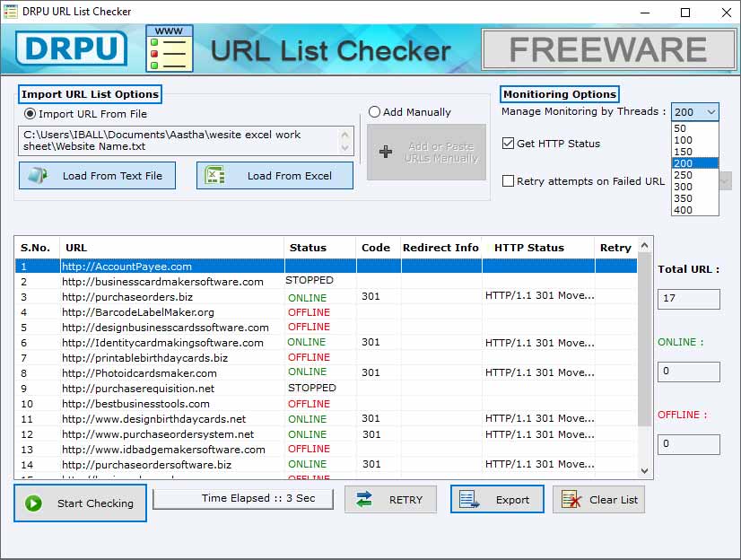Click the Code column header

378,248
